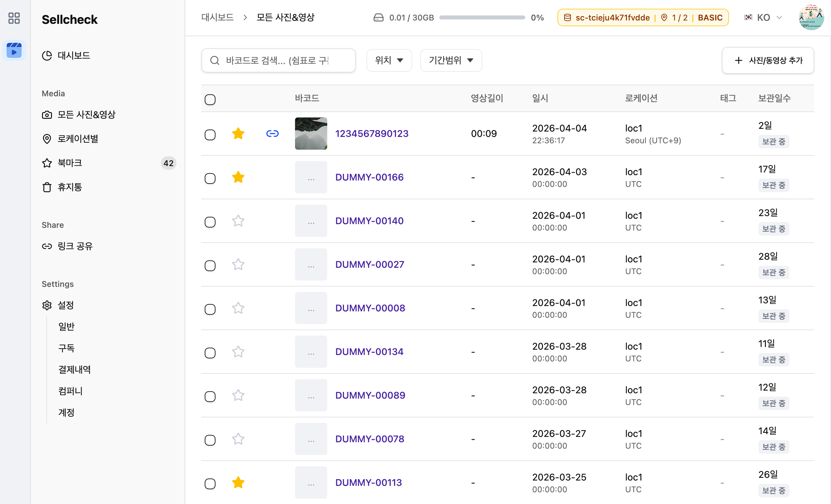Open the 결제내역 settings menu item
The height and width of the screenshot is (504, 831).
[x=74, y=369]
